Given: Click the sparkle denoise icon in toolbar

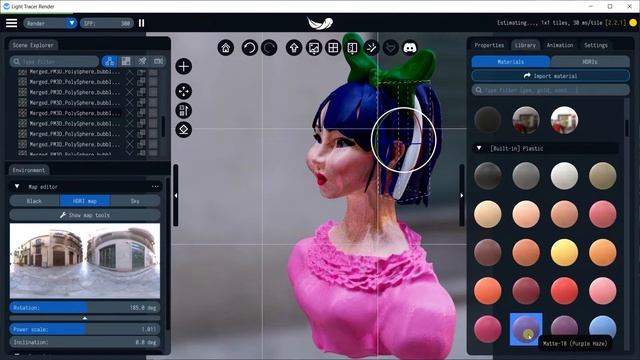Looking at the screenshot, I should coord(371,48).
